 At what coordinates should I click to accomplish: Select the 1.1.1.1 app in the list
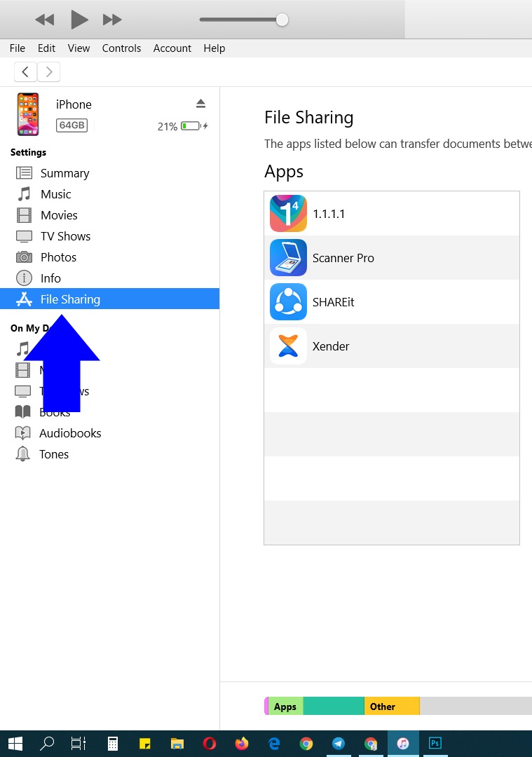pos(392,213)
